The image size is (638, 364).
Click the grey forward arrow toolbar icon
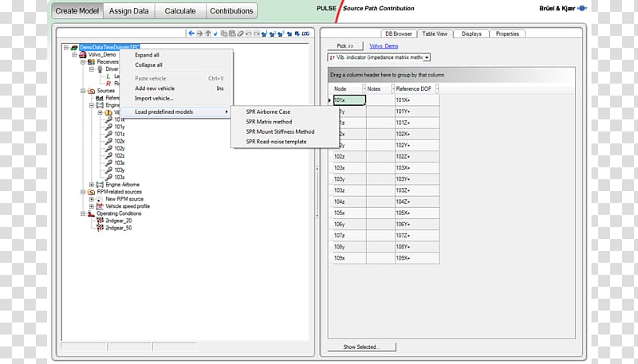pos(199,33)
